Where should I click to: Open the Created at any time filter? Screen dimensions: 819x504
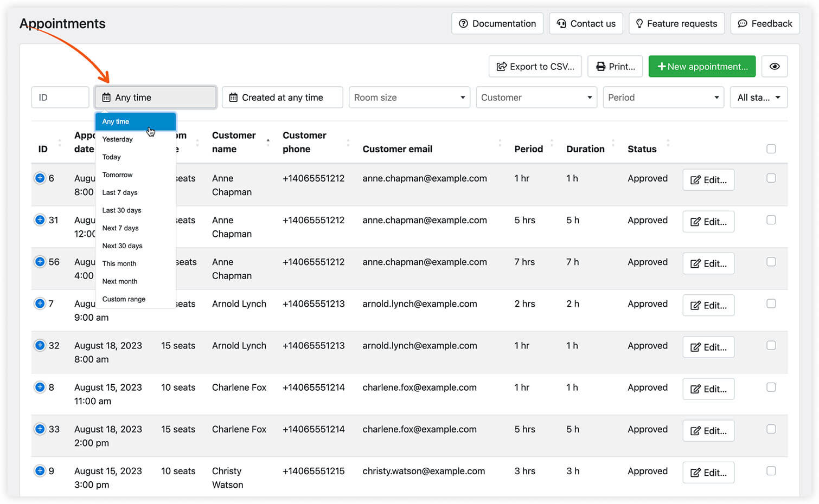[x=283, y=98]
